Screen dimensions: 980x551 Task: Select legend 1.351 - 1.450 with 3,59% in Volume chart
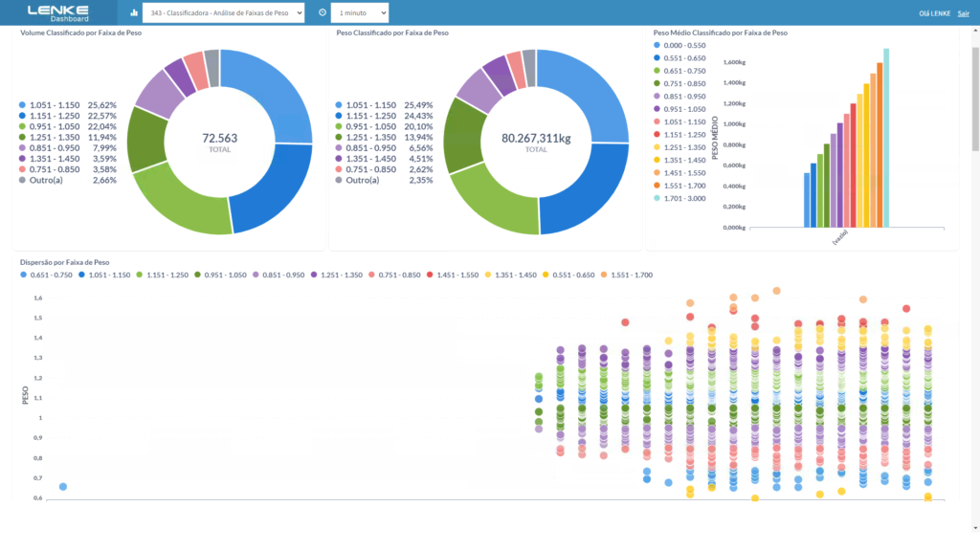[x=68, y=159]
